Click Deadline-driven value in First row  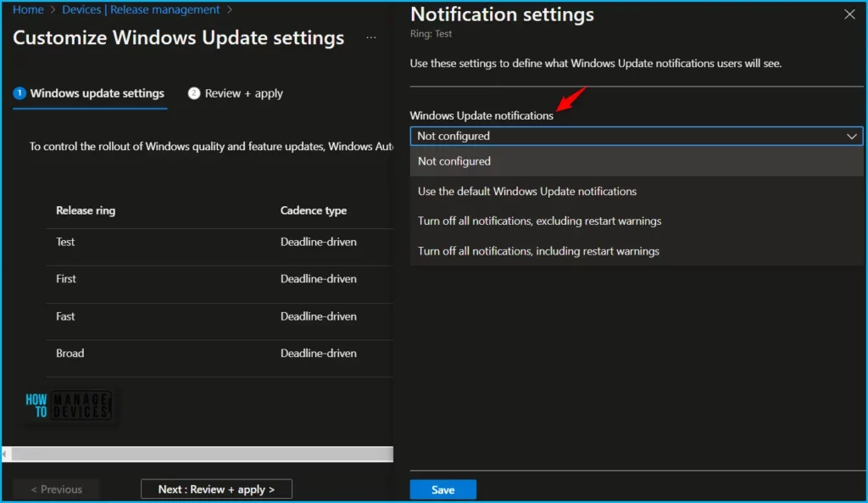pyautogui.click(x=319, y=279)
